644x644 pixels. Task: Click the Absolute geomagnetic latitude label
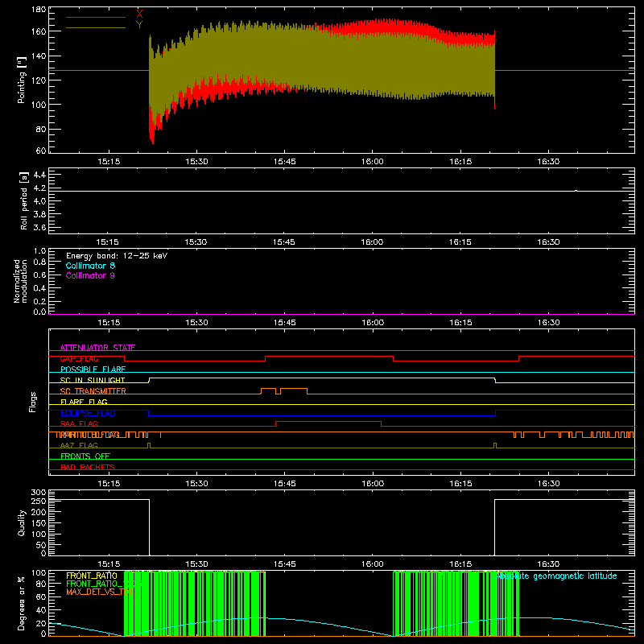click(556, 576)
